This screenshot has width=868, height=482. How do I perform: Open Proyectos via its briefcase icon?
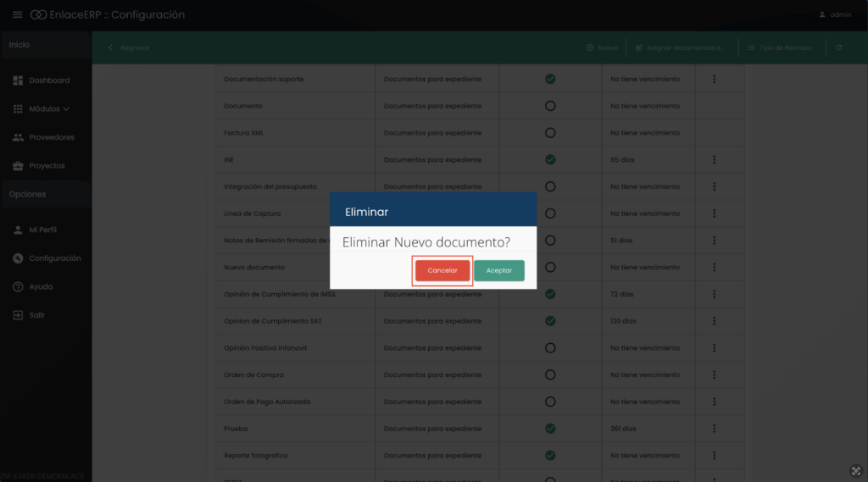click(18, 166)
